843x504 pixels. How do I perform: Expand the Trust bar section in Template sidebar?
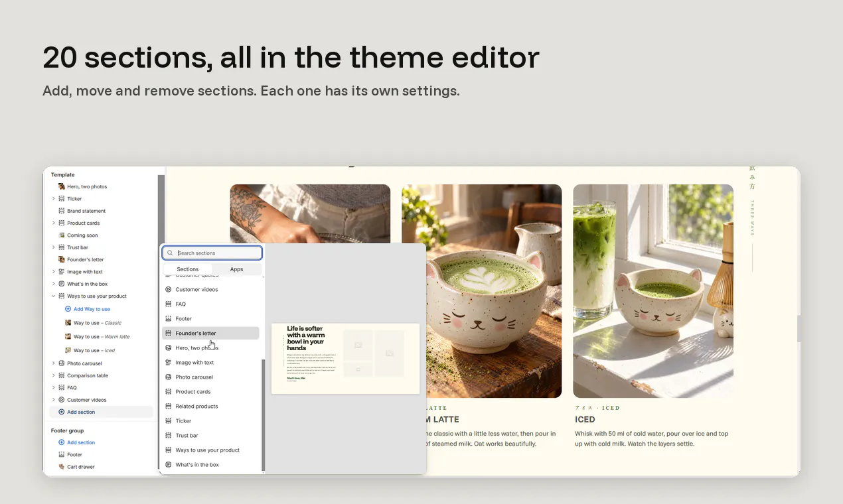54,247
